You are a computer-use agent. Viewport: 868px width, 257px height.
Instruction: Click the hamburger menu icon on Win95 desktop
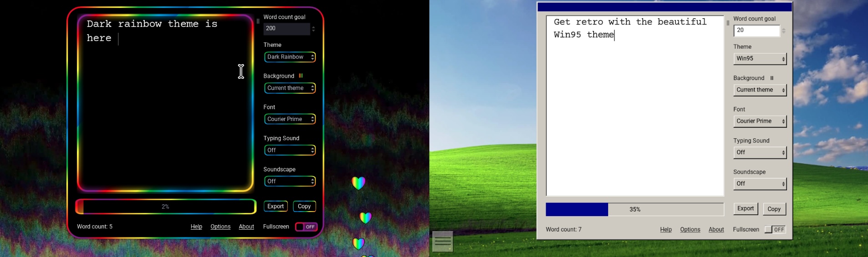coord(442,242)
